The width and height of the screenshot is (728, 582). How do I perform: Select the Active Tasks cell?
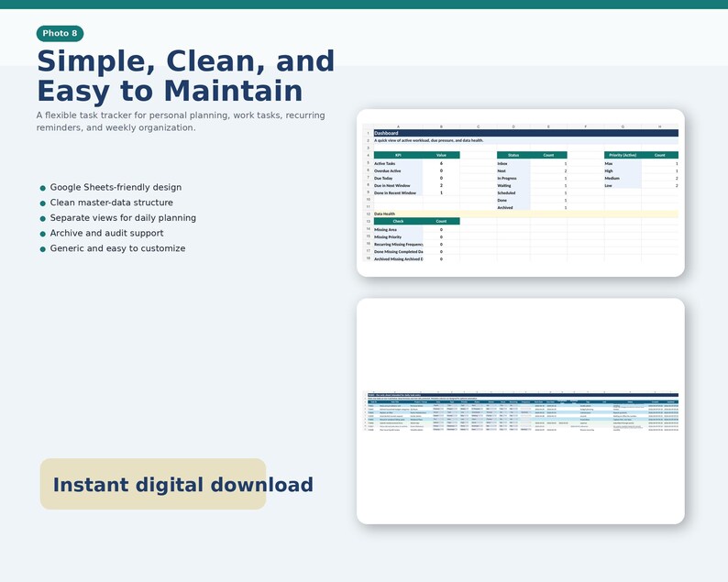click(x=398, y=163)
